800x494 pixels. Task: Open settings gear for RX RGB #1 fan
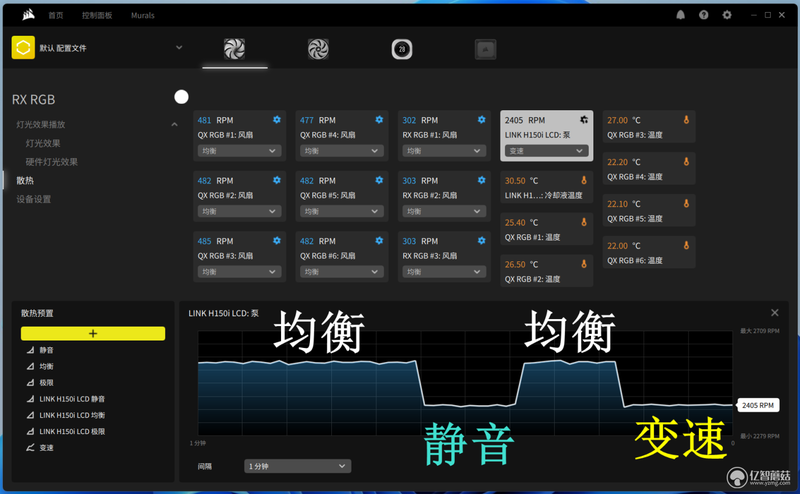point(481,119)
